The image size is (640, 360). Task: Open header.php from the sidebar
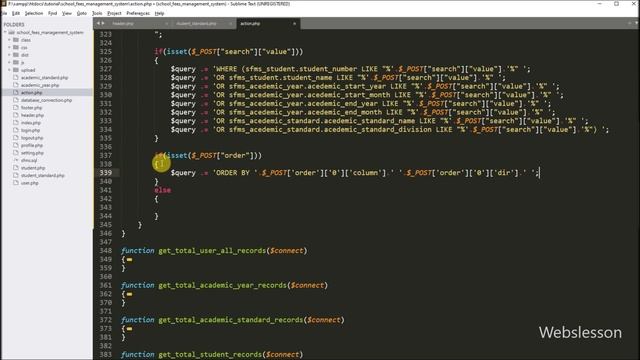32,115
